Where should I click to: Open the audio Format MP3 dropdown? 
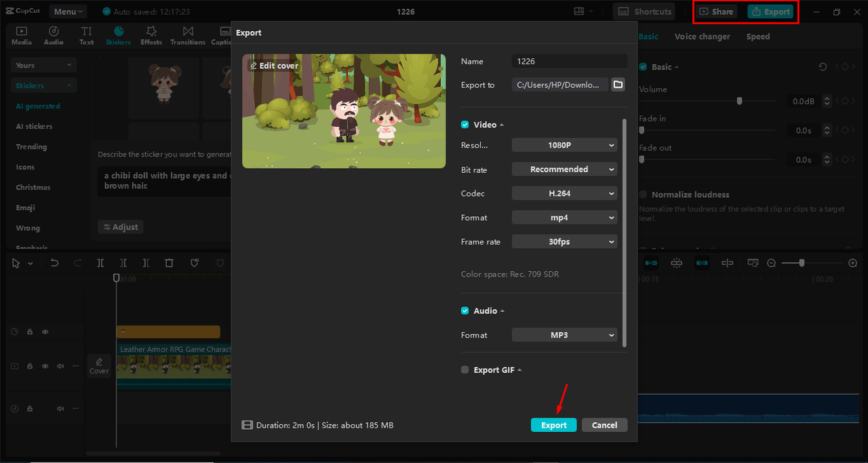point(564,335)
